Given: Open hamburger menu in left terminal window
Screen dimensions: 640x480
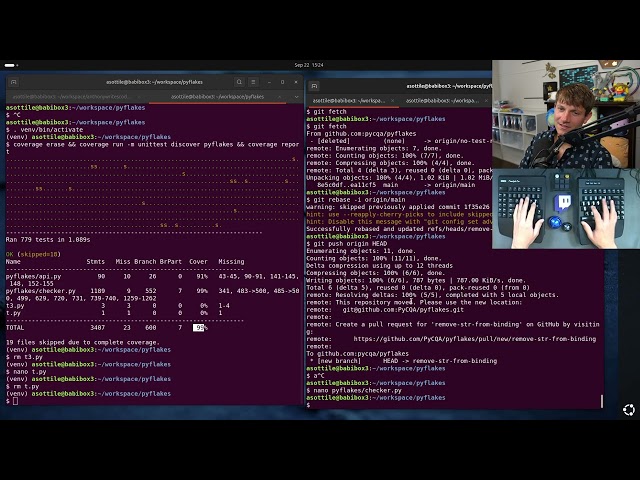Looking at the screenshot, I should click(253, 82).
